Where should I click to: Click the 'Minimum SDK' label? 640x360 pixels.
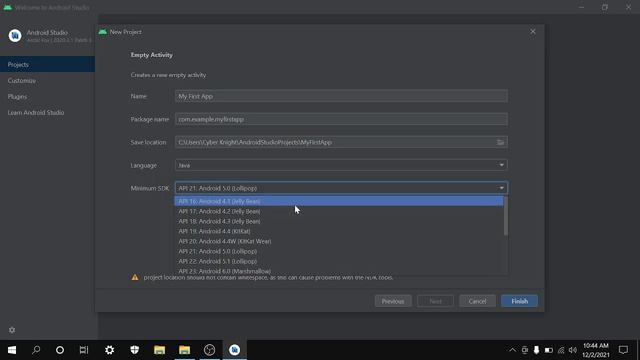[x=150, y=188]
